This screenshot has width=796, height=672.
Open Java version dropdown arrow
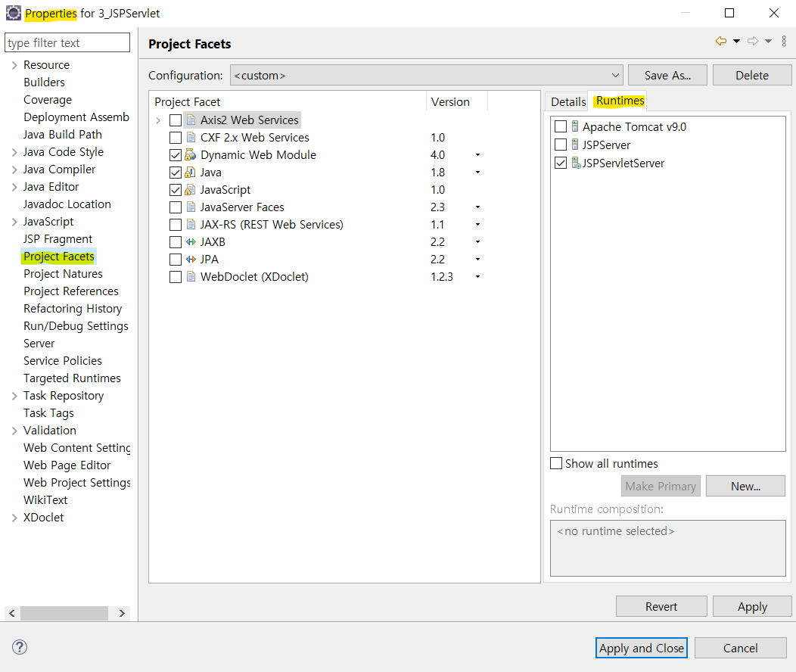click(477, 172)
